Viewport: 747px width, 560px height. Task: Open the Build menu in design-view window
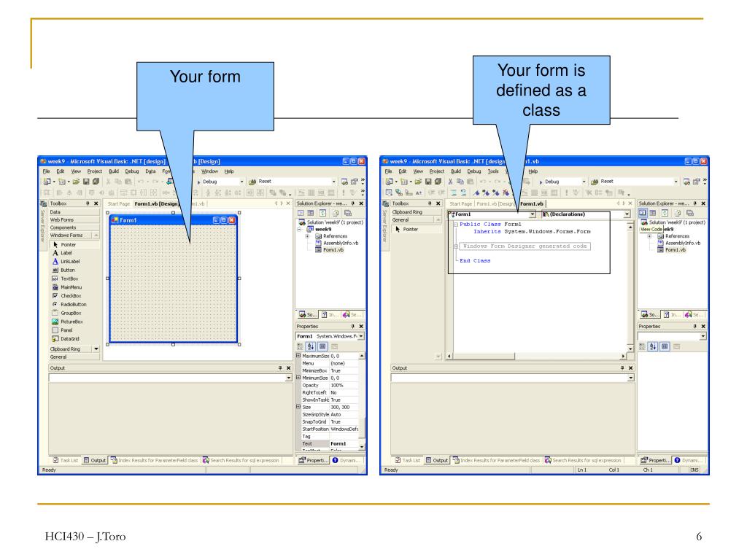point(113,171)
